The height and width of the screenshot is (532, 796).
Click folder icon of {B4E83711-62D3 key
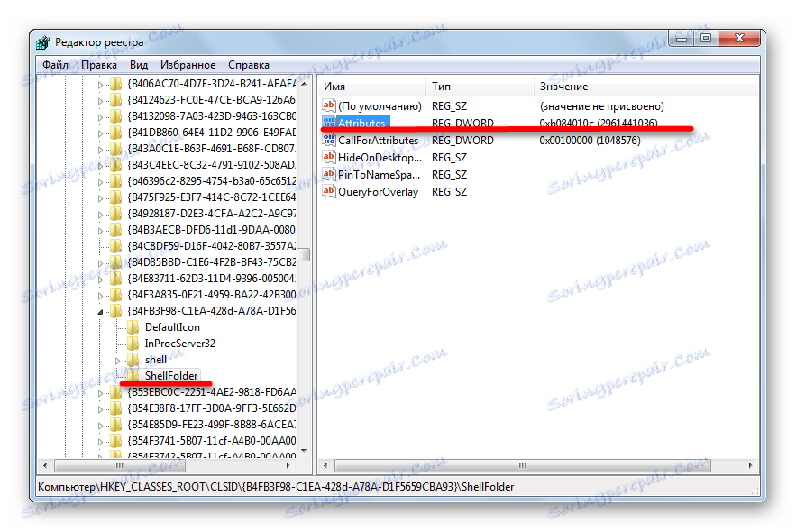(x=116, y=279)
